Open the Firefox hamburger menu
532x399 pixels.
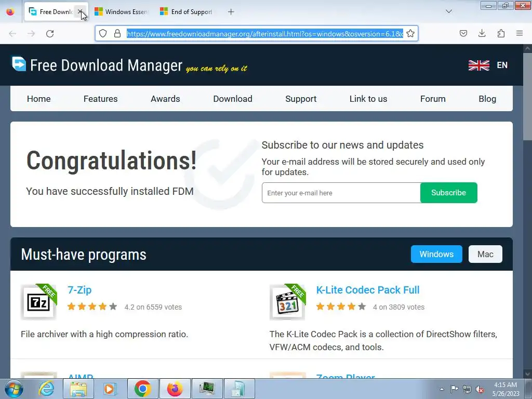[x=520, y=33]
